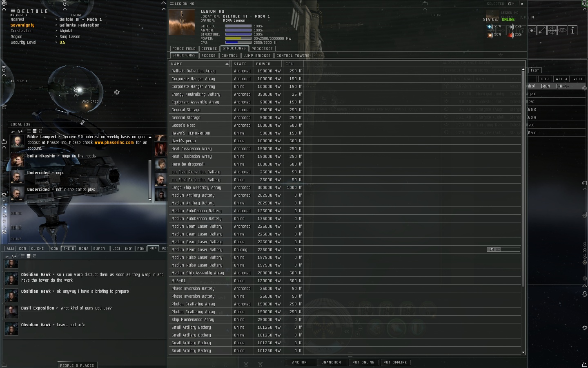
Task: Click the structures list scrollbar thumb
Action: coord(523,179)
